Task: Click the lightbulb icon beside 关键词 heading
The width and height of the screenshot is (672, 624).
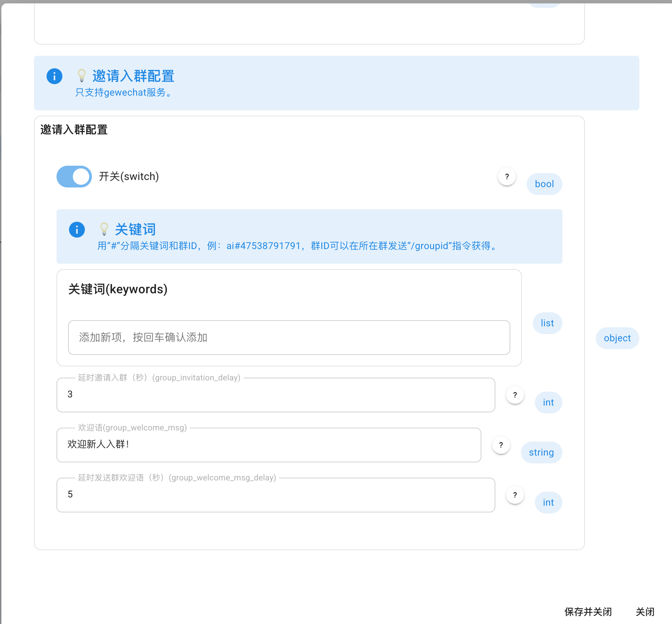Action: (104, 229)
